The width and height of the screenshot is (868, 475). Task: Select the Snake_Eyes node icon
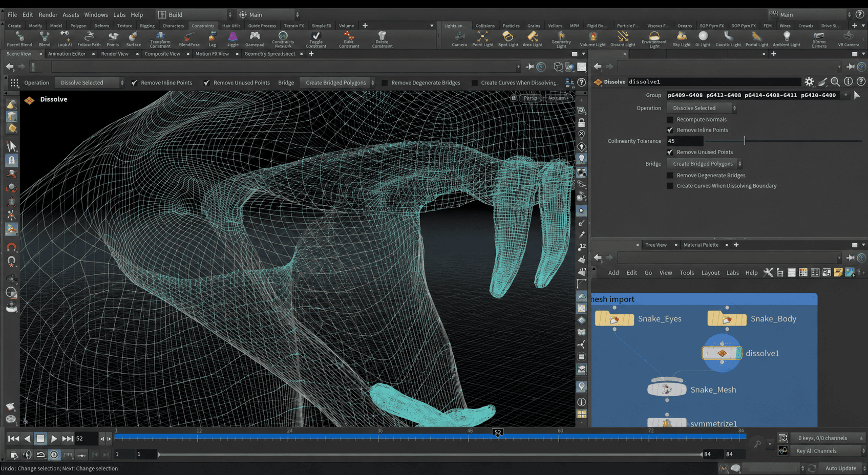click(x=615, y=318)
